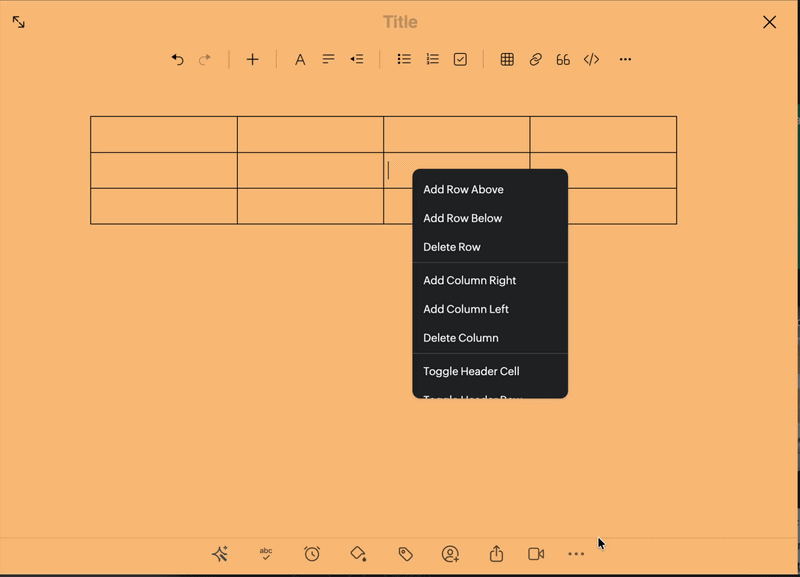Select Delete Column from context menu
Image resolution: width=800 pixels, height=577 pixels.
point(460,338)
